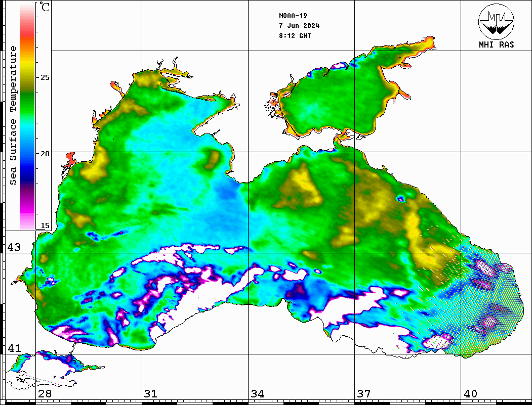The height and width of the screenshot is (405, 532).
Task: Click longitude label 34
Action: pyautogui.click(x=257, y=394)
